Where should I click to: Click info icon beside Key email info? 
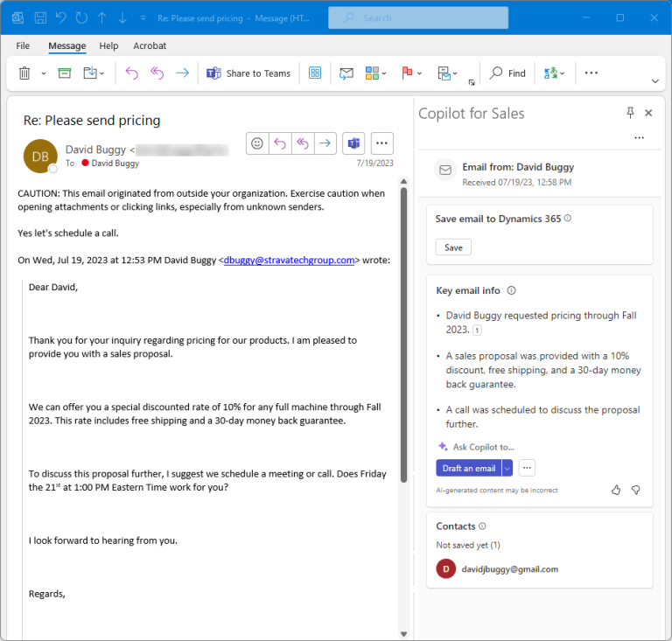pos(511,290)
